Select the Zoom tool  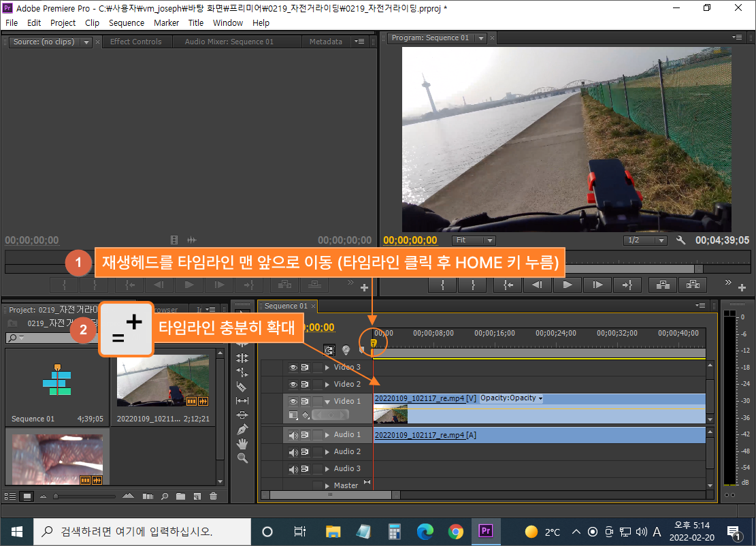tap(242, 458)
